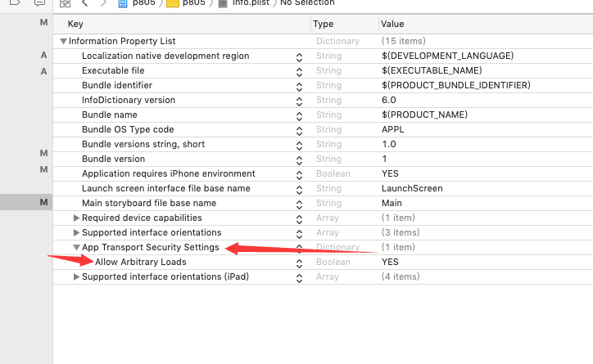Collapse App Transport Security Settings dictionary
This screenshot has width=593, height=364.
(x=76, y=247)
